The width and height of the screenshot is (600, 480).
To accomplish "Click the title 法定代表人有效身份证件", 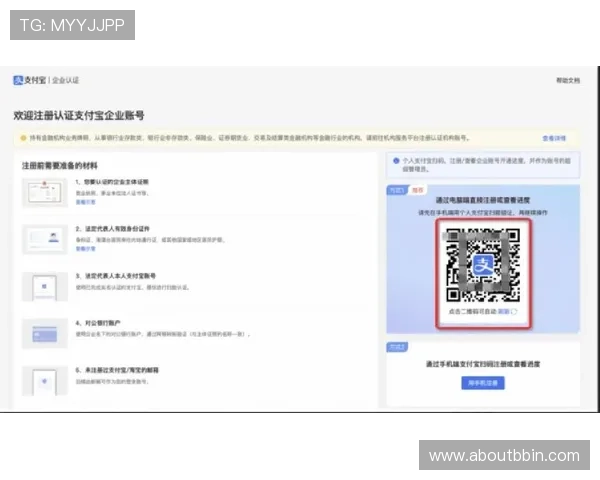I will 117,229.
